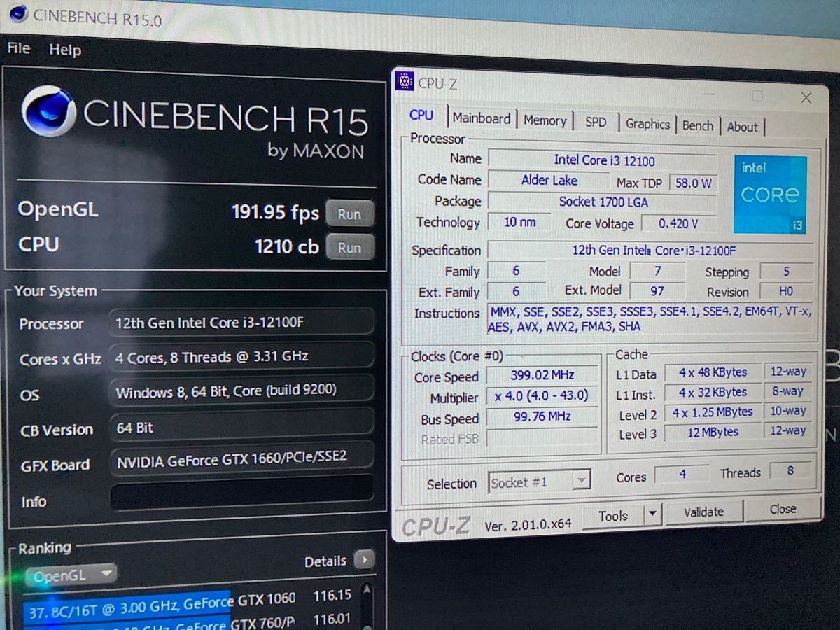
Task: Expand the Tools dropdown arrow
Action: (652, 515)
